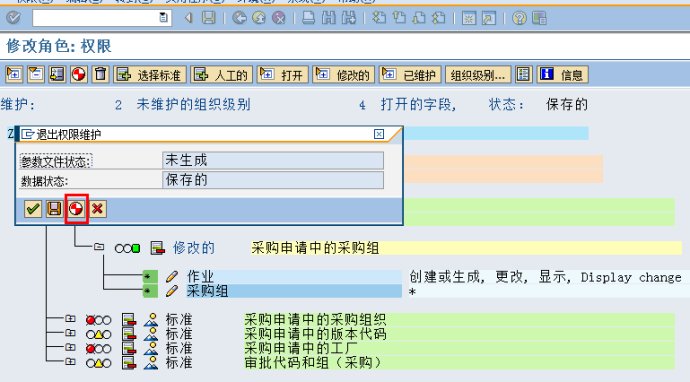Viewport: 690px width, 382px height.
Task: Click the Customize Local Layout icon
Action: coord(539,18)
